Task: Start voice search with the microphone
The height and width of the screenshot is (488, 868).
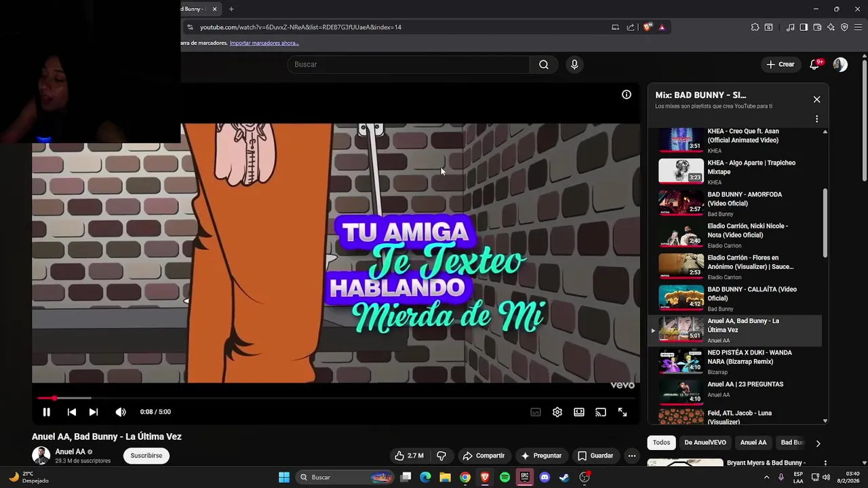Action: point(574,64)
